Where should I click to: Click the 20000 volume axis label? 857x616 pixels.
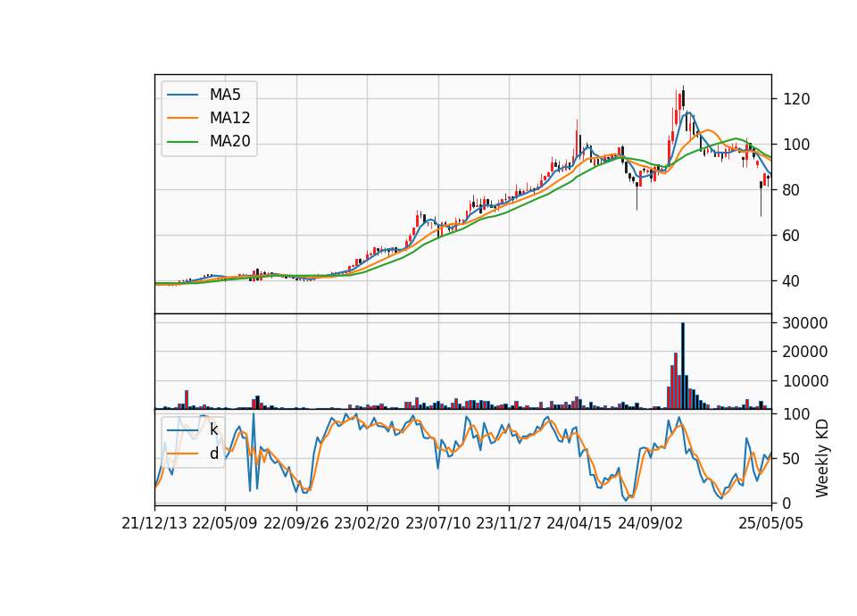tap(805, 352)
